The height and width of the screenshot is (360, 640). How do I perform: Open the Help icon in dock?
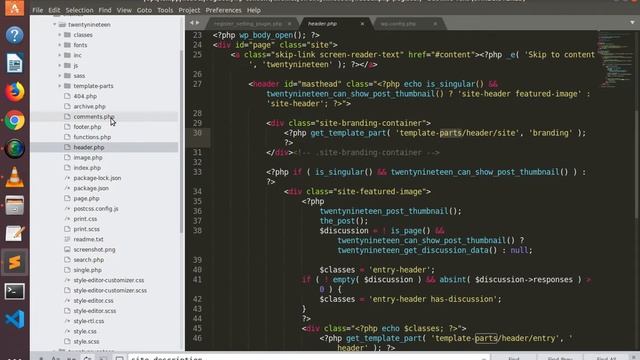[14, 36]
